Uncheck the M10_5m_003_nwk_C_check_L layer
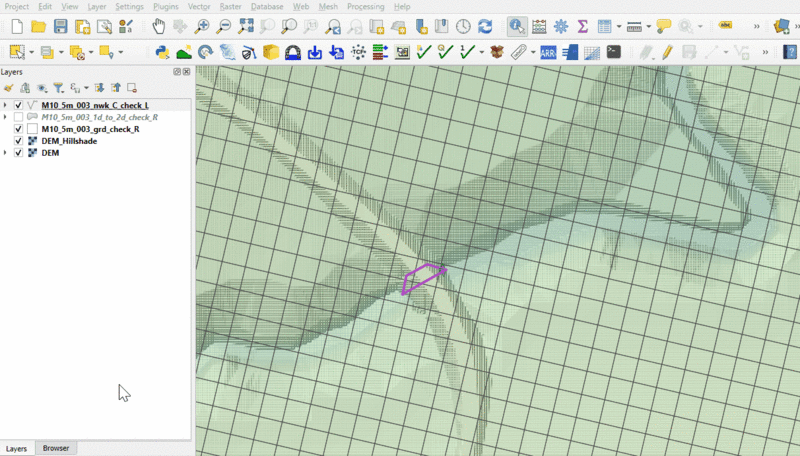 (19, 105)
